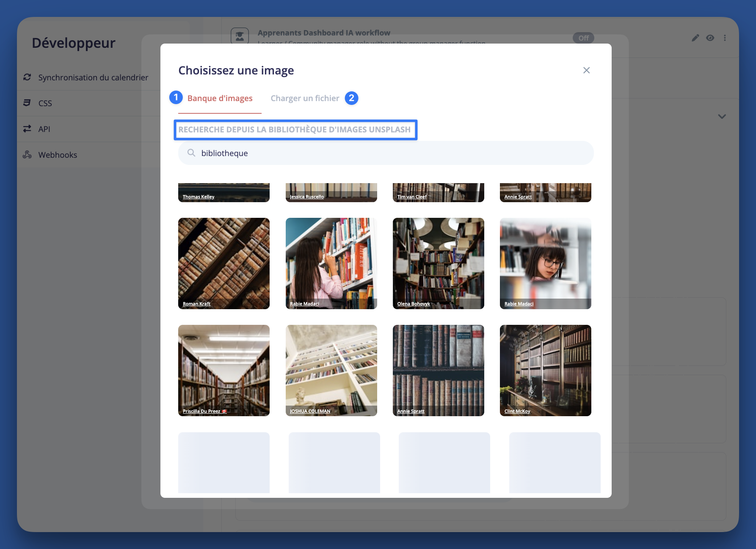The width and height of the screenshot is (756, 549).
Task: Open Thomas Kelley author link
Action: [199, 197]
